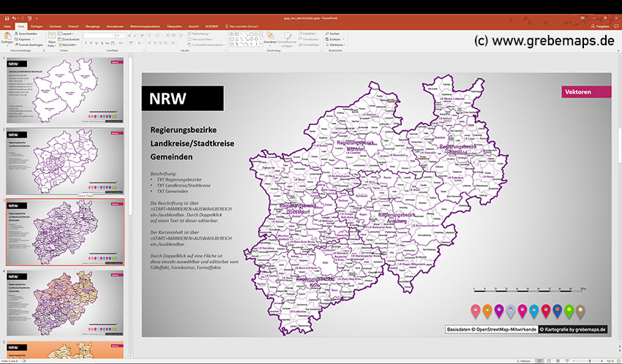Activate the Format übertragen painter

coord(29,45)
